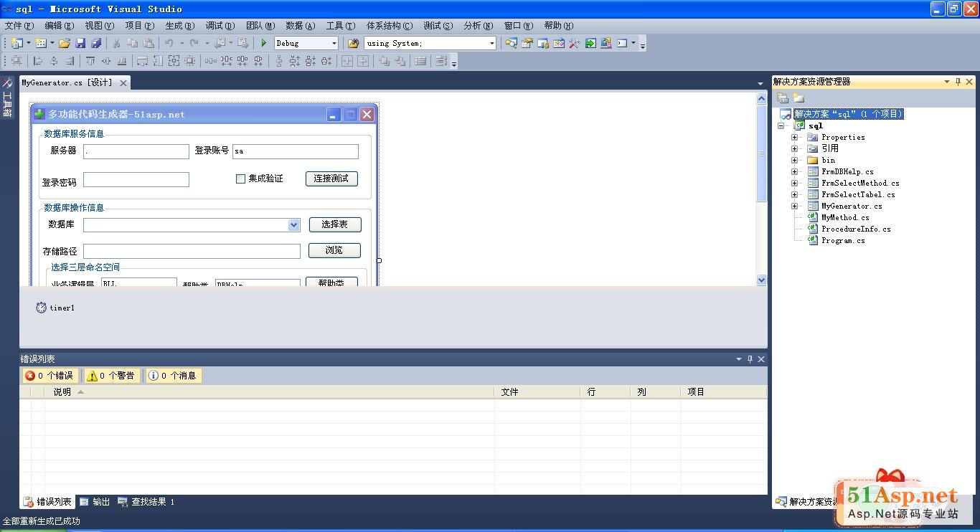Click the Make Same Width icon
This screenshot has width=980, height=532.
click(142, 61)
